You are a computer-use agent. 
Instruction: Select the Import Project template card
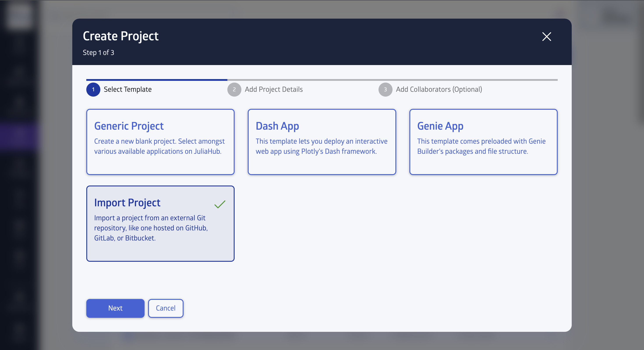click(x=160, y=223)
